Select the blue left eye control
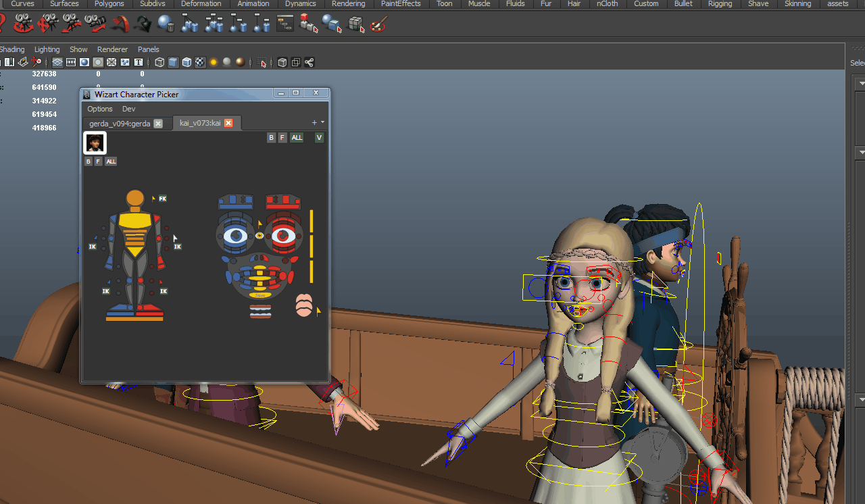The image size is (865, 504). (235, 236)
